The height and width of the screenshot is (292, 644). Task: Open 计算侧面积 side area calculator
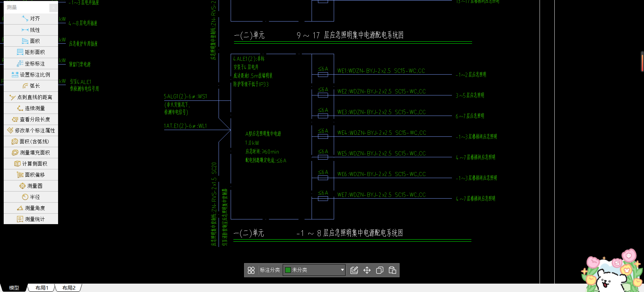[31, 164]
